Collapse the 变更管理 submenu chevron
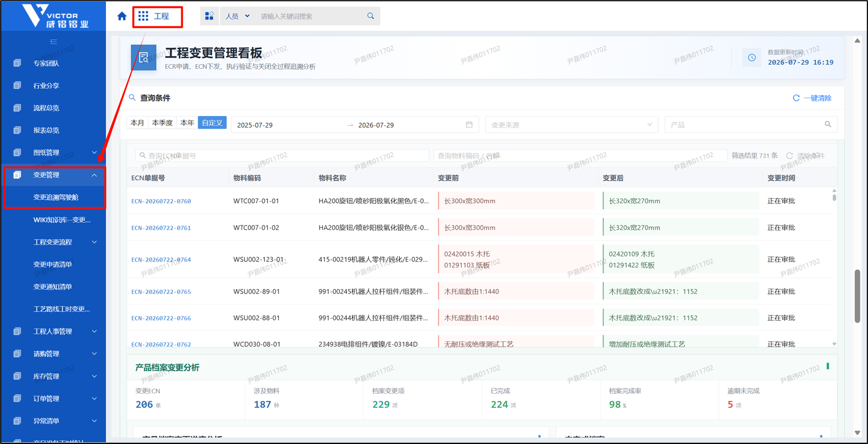The image size is (868, 444). (x=94, y=175)
